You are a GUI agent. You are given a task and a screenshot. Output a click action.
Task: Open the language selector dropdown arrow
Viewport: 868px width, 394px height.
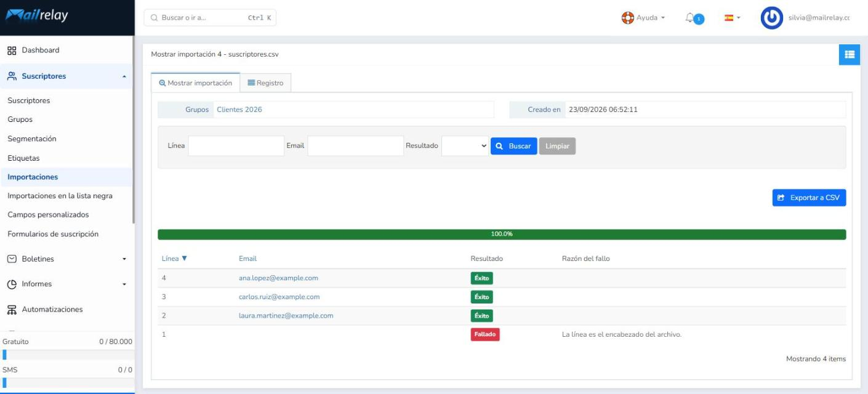739,18
